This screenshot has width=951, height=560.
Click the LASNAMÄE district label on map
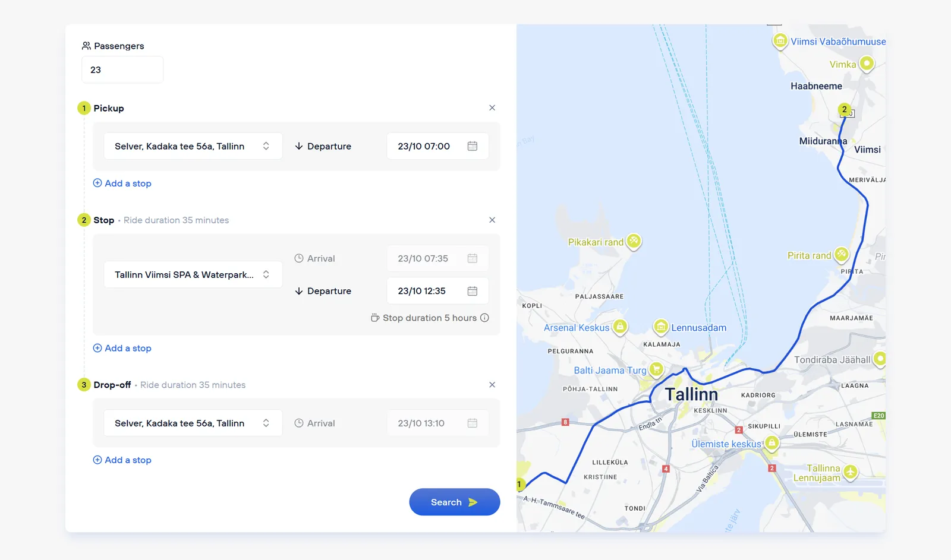point(854,424)
